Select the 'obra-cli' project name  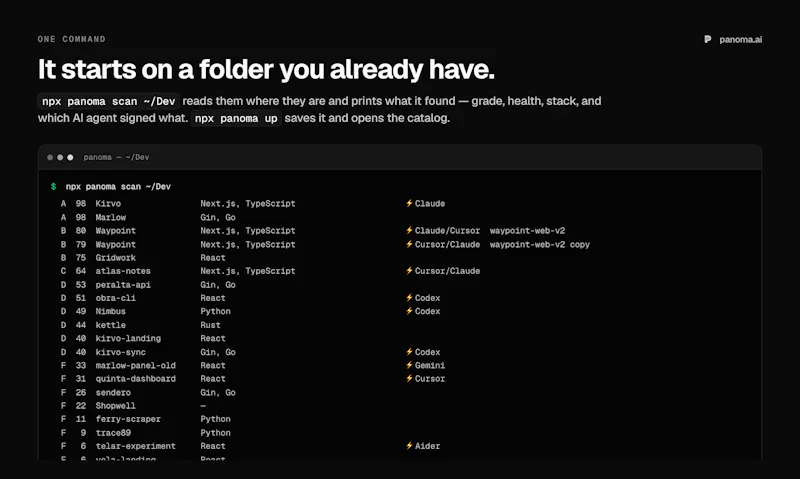pos(116,298)
